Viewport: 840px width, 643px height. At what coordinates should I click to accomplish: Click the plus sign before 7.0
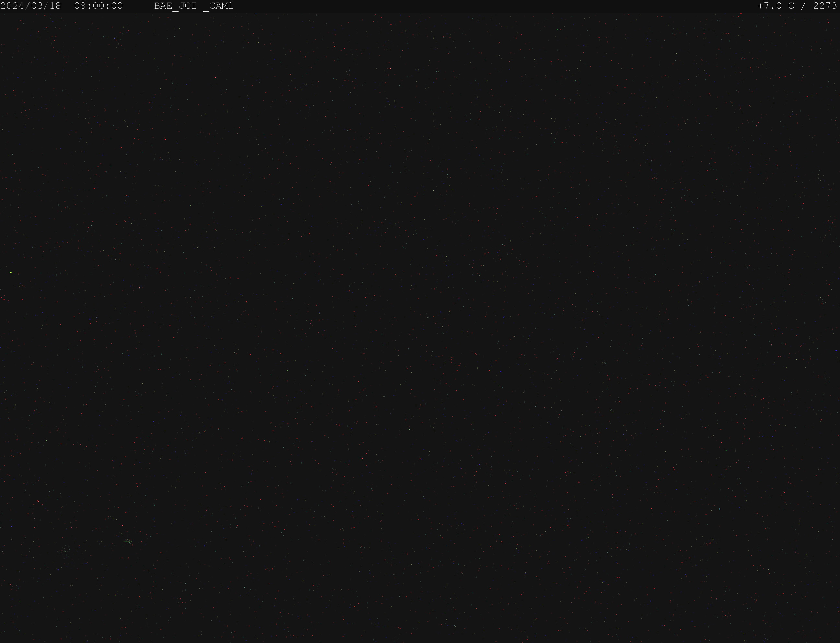pyautogui.click(x=760, y=6)
